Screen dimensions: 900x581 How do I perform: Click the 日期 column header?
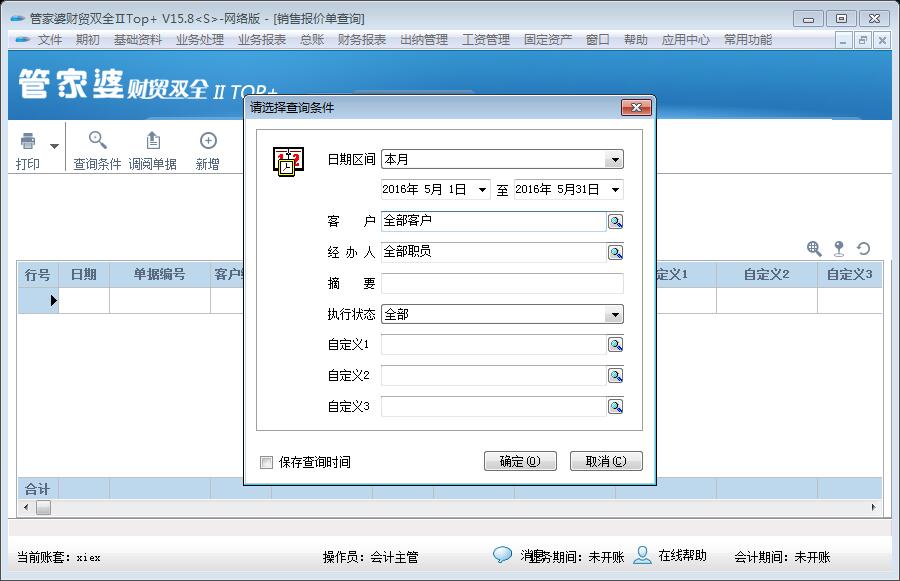click(84, 274)
